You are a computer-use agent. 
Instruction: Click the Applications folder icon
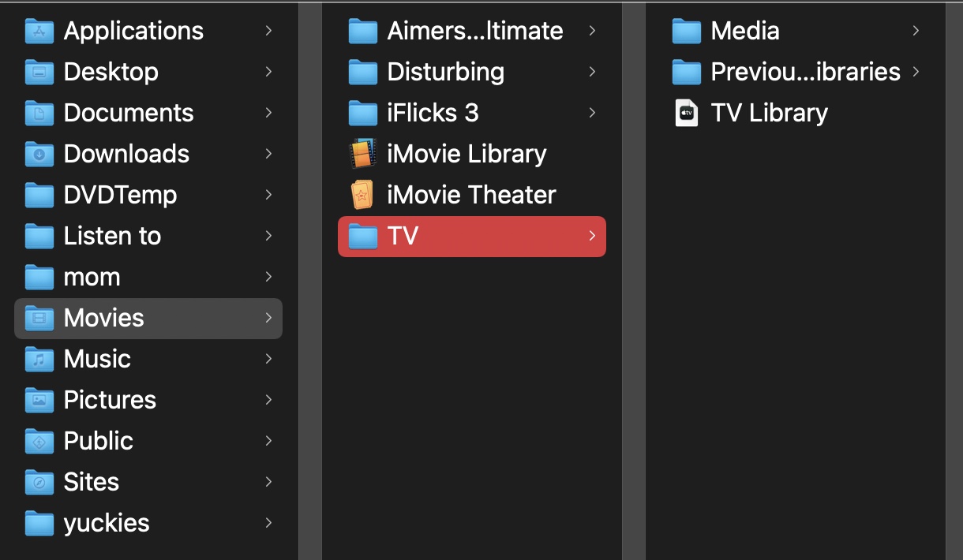pos(39,31)
